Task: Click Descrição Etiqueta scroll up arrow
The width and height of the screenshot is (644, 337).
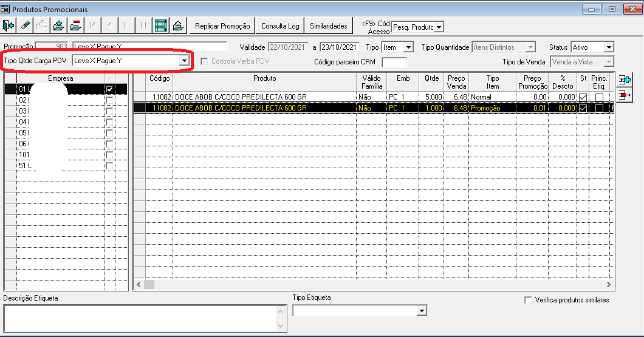Action: coord(281,311)
